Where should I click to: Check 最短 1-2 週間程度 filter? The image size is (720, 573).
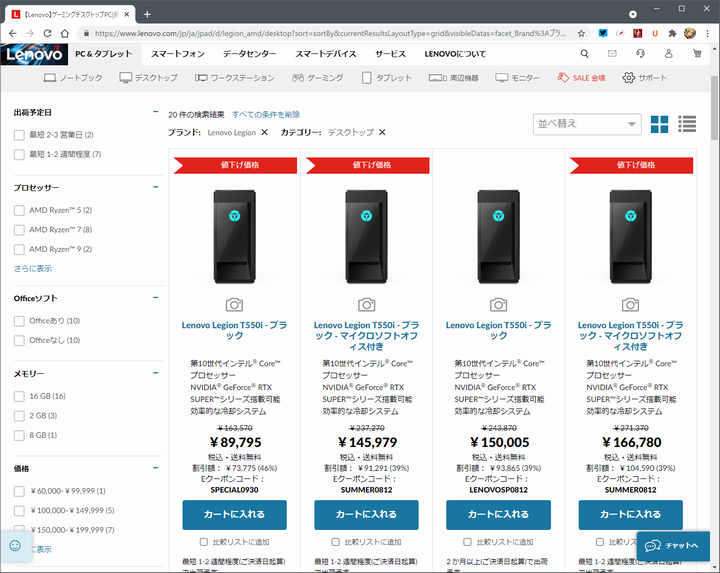click(x=19, y=154)
